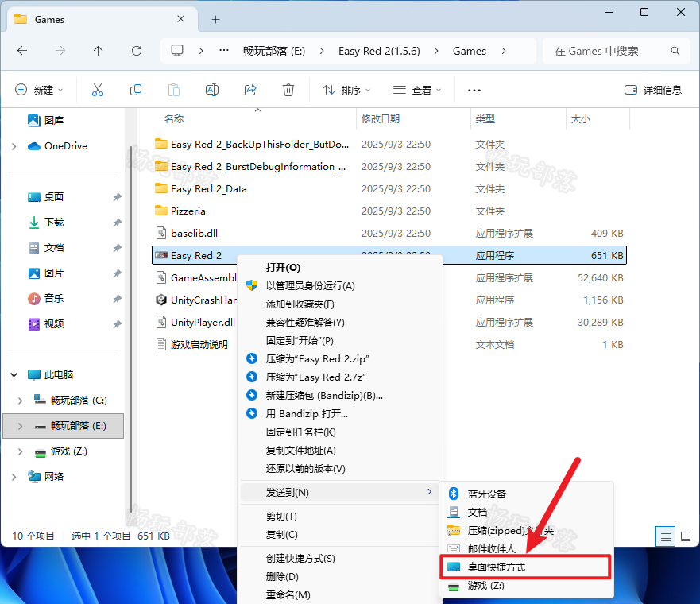Expand the 网络 tree node

click(14, 477)
